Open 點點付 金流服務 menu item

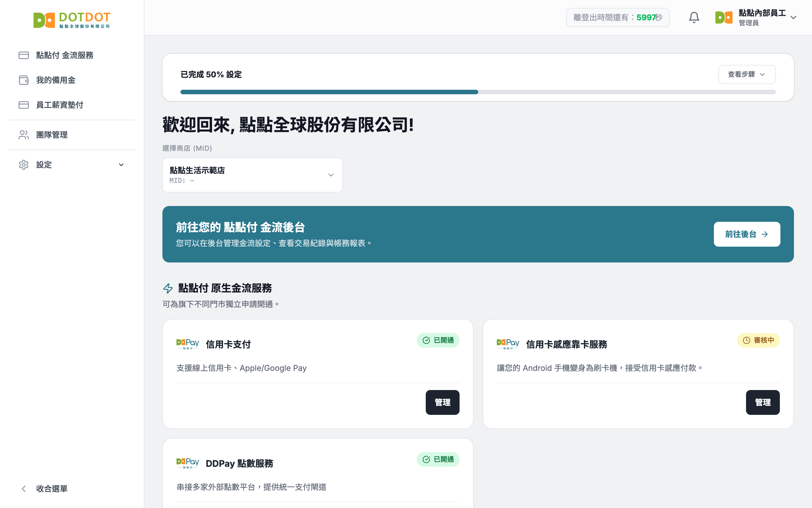[x=72, y=55]
